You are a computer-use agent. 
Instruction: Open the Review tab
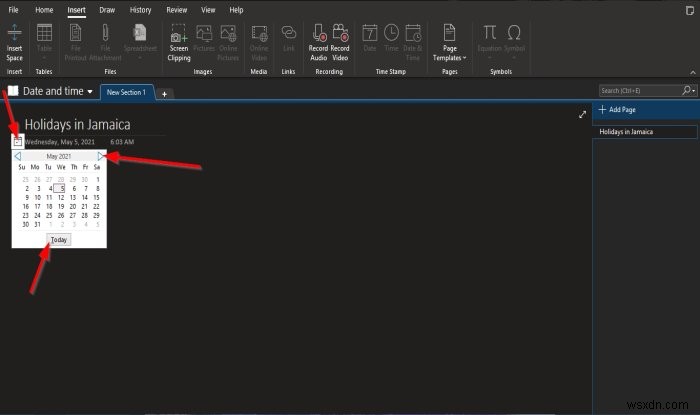tap(177, 10)
